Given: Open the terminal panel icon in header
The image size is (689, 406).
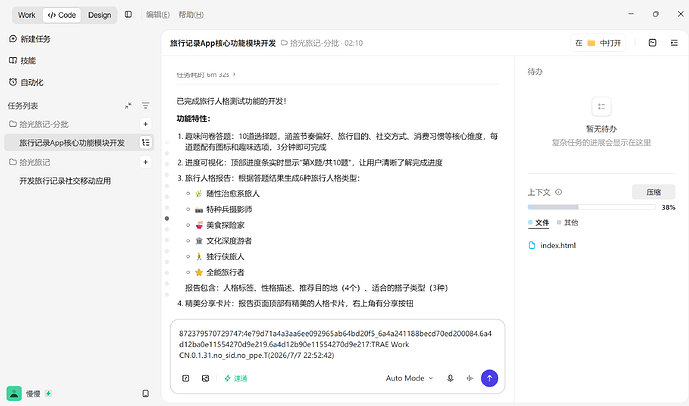Looking at the screenshot, I should (652, 43).
